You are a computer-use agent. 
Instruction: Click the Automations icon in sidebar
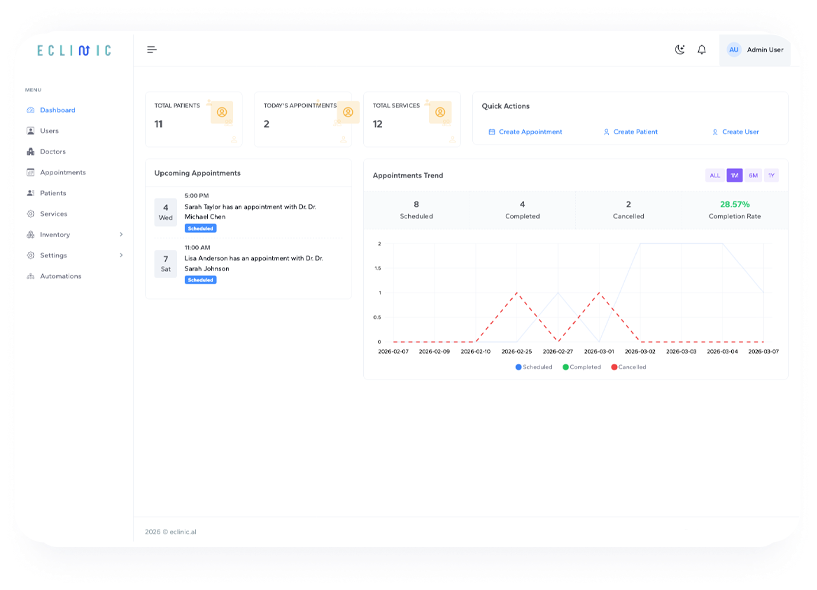[31, 276]
